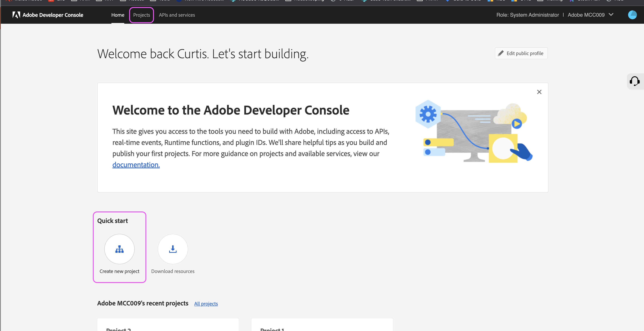The width and height of the screenshot is (644, 331).
Task: Expand the Adobe MCC009 organization dropdown
Action: pyautogui.click(x=586, y=15)
